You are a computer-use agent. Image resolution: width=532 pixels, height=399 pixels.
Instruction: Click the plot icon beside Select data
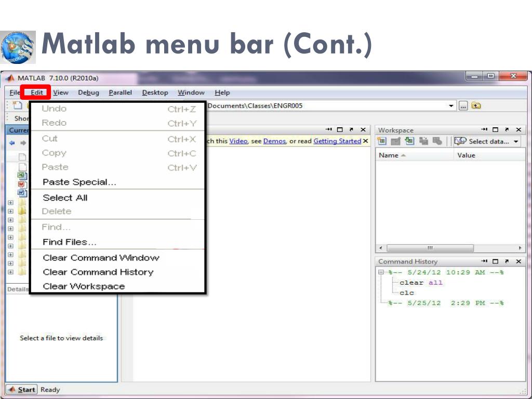460,141
